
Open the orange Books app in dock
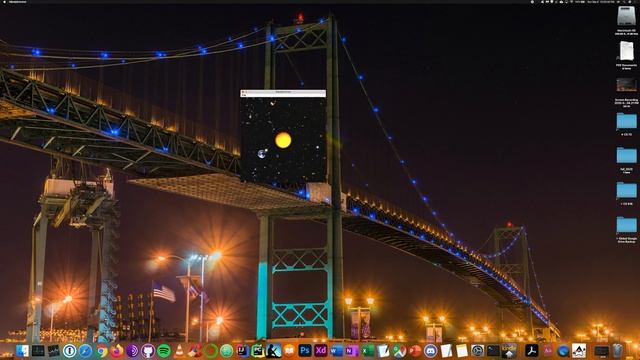(x=289, y=351)
